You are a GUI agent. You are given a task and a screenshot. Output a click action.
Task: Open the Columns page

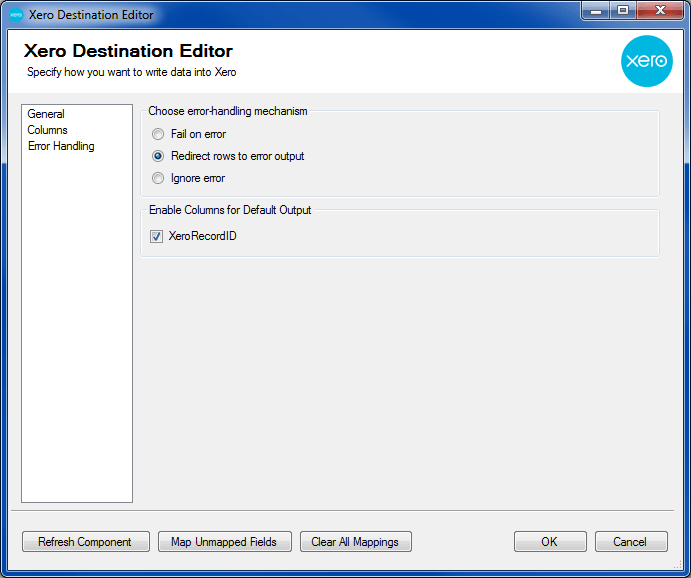click(x=47, y=130)
